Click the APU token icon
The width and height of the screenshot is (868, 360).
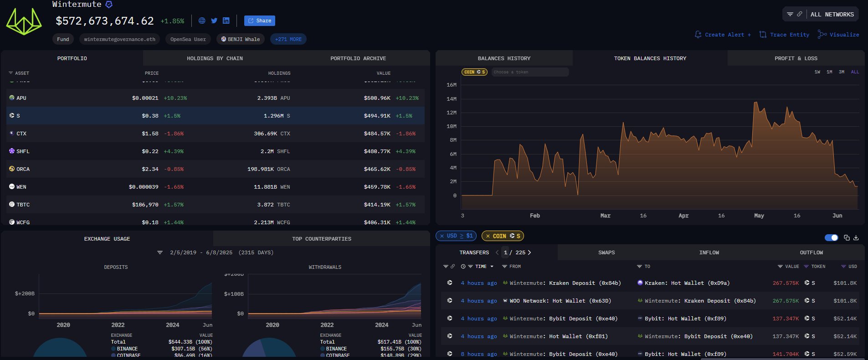[x=12, y=98]
